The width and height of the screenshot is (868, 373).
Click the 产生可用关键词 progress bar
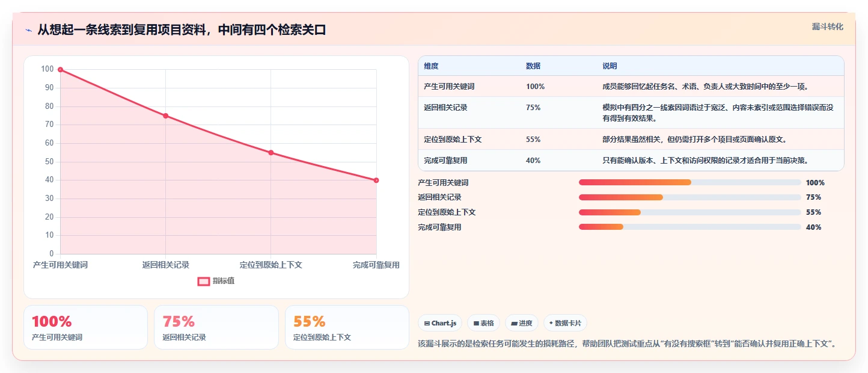(689, 182)
